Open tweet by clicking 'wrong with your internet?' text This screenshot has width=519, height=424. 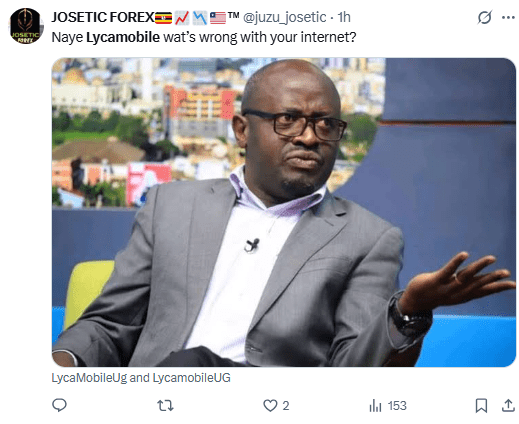click(277, 37)
